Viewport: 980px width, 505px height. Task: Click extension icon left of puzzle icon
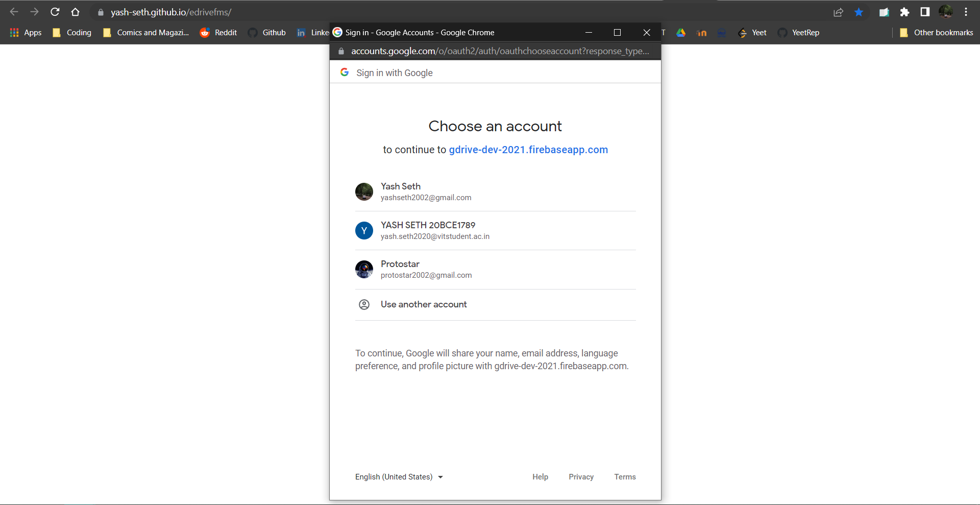884,12
